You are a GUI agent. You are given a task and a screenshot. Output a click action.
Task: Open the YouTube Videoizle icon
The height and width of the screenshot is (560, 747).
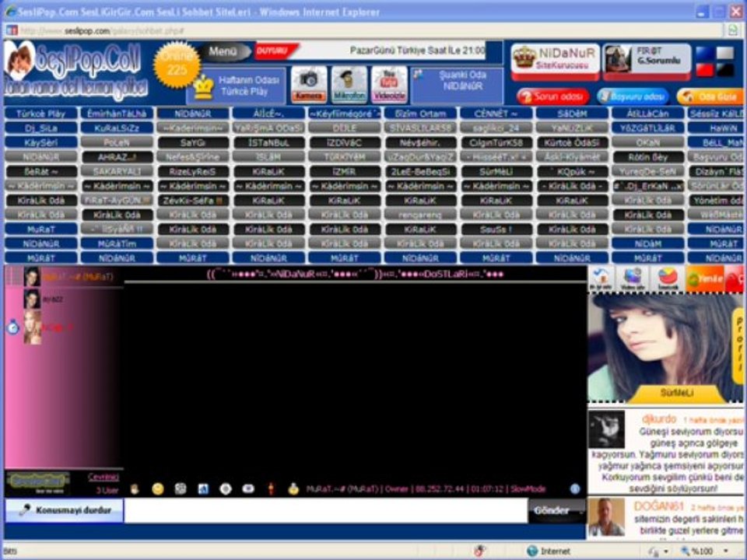click(x=389, y=84)
